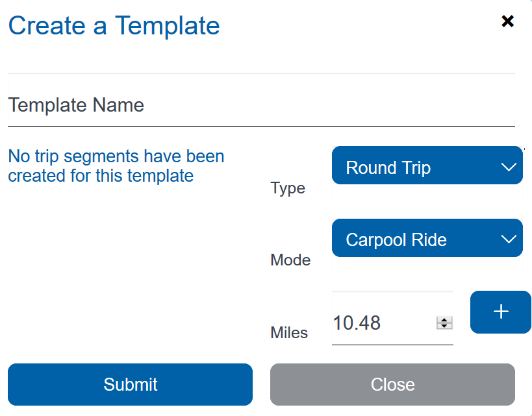Click the Mode field label
The width and height of the screenshot is (532, 416).
tap(290, 260)
